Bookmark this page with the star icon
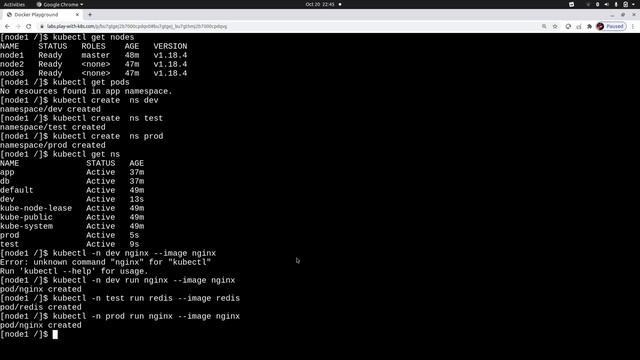Image resolution: width=640 pixels, height=360 pixels. 555,27
